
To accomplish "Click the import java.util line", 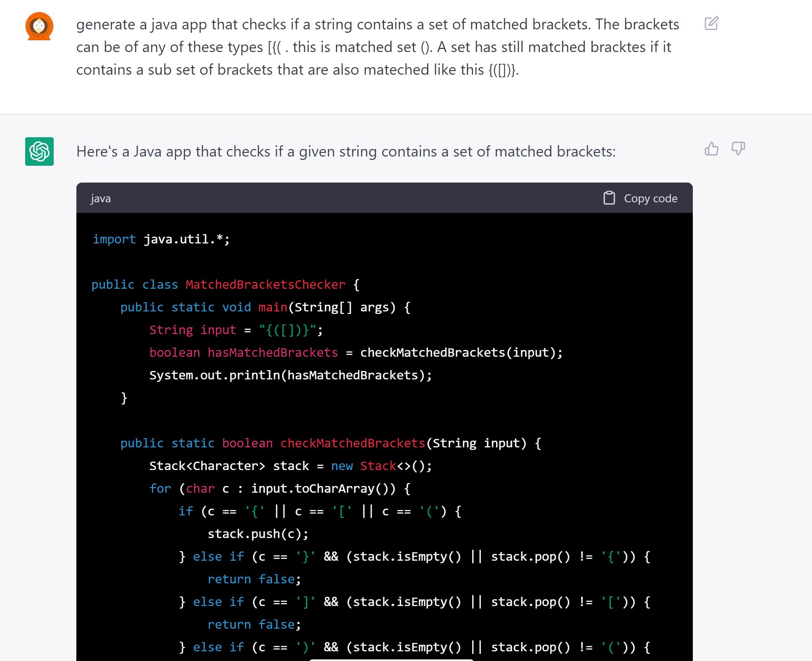I will (x=161, y=239).
